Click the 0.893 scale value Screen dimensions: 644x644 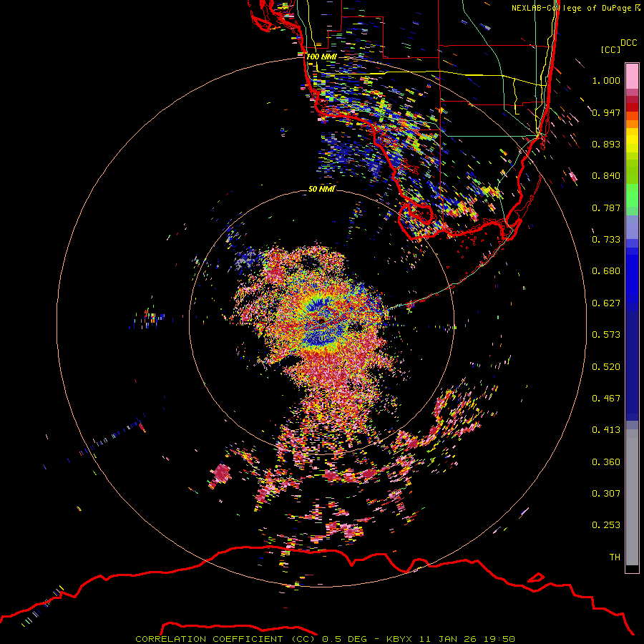[x=606, y=144]
